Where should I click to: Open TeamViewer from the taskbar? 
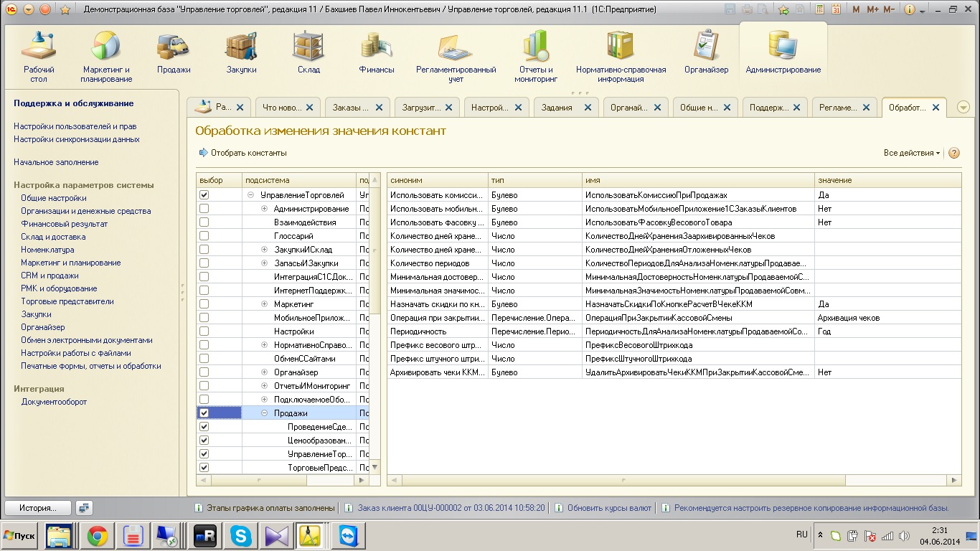pyautogui.click(x=349, y=535)
